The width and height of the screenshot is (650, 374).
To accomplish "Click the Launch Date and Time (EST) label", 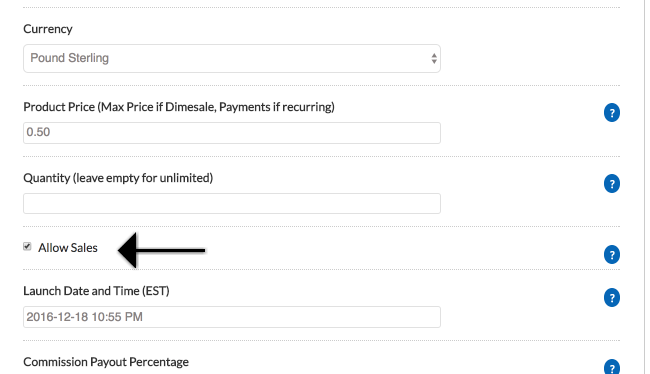I will [x=96, y=291].
